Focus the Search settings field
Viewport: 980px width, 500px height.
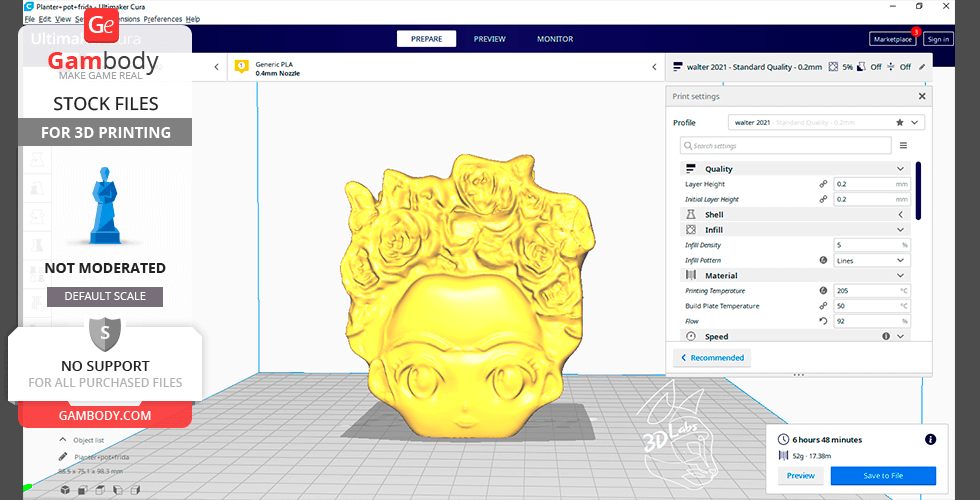pyautogui.click(x=786, y=146)
